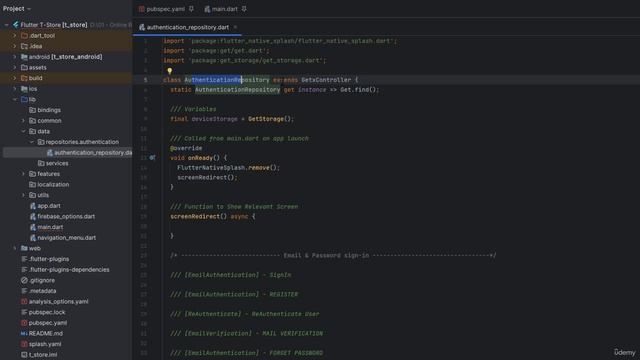Screen dimensions: 640x360
Task: Click the MAIL VERIFICATION comment line
Action: tap(247, 333)
